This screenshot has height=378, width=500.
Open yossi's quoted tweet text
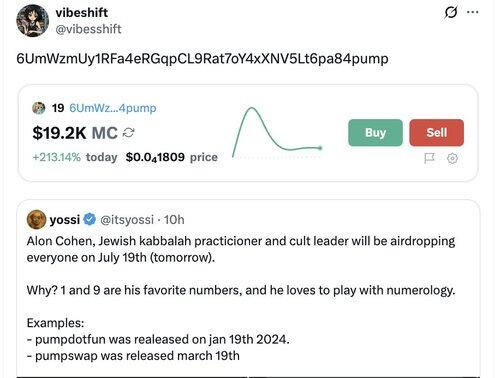(x=241, y=298)
